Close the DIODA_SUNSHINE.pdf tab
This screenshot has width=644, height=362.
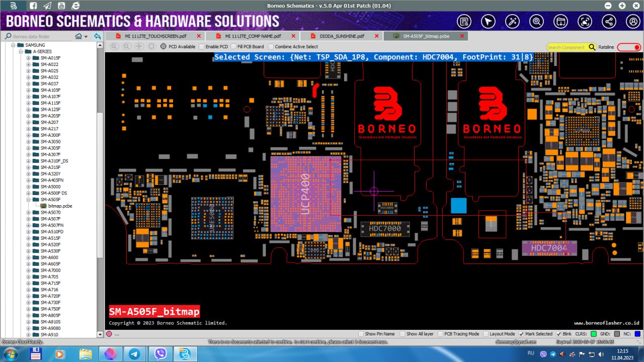pyautogui.click(x=376, y=36)
